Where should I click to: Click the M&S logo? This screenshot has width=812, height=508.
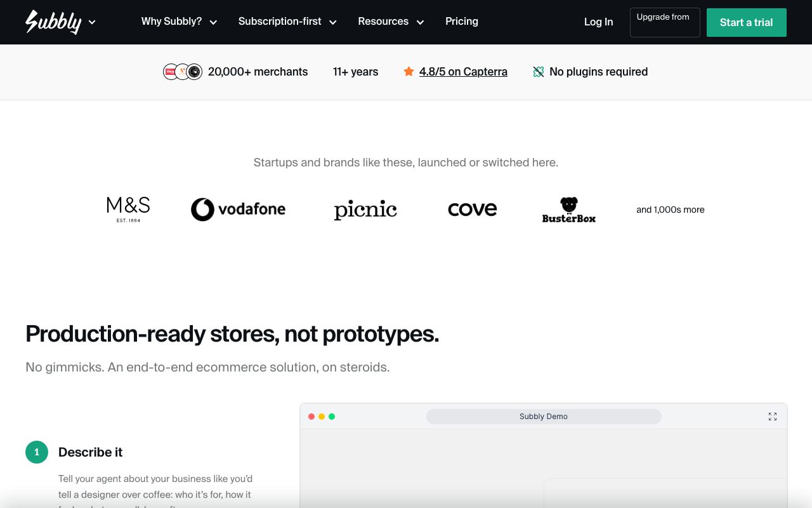[x=128, y=210]
